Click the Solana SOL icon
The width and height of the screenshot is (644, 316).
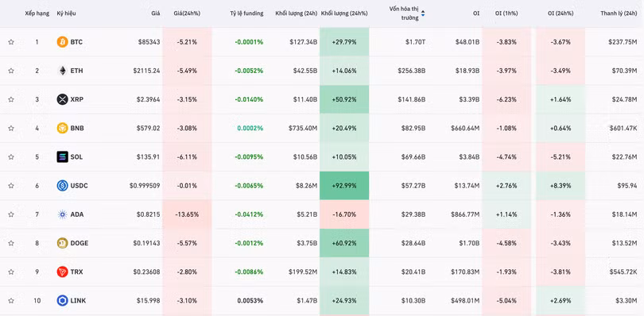tap(63, 156)
